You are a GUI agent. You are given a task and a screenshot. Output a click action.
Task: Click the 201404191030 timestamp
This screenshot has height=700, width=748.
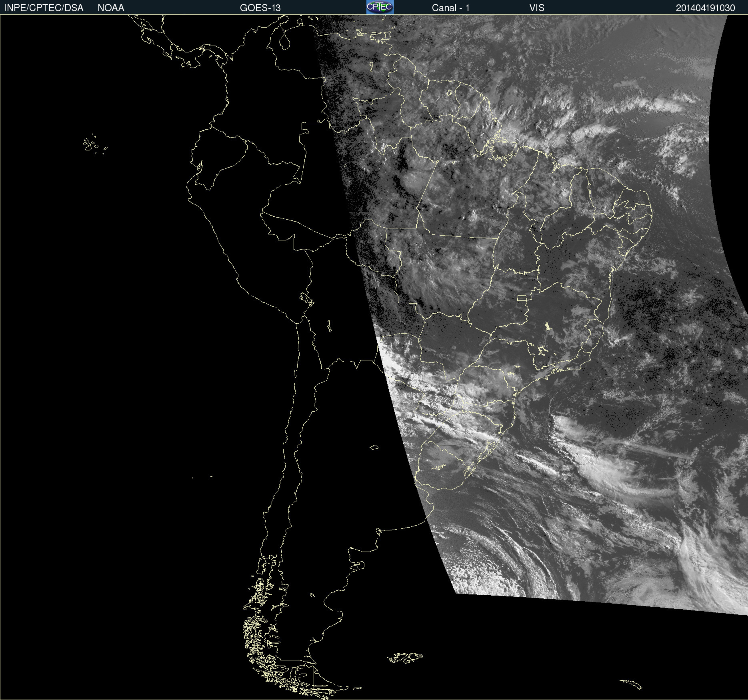(706, 8)
